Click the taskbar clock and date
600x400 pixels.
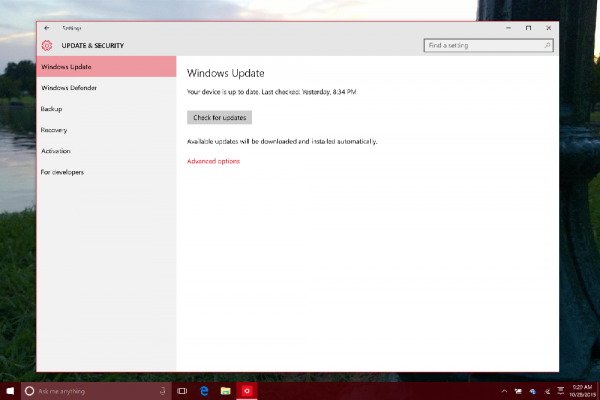(581, 390)
